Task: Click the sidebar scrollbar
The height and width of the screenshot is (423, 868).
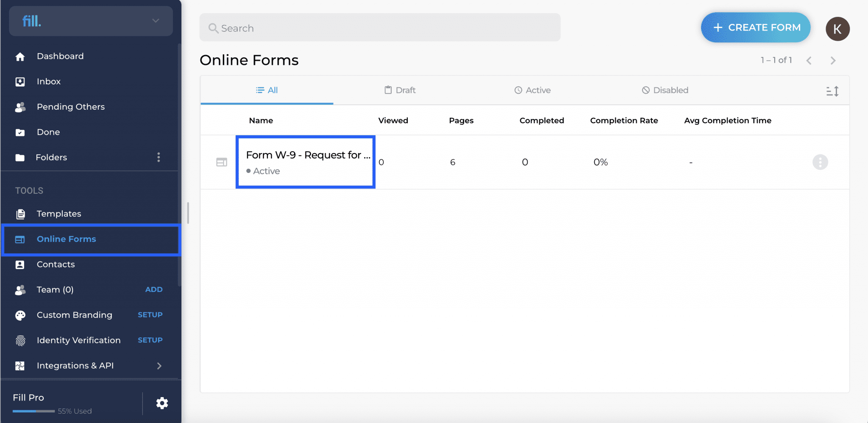Action: (x=180, y=165)
